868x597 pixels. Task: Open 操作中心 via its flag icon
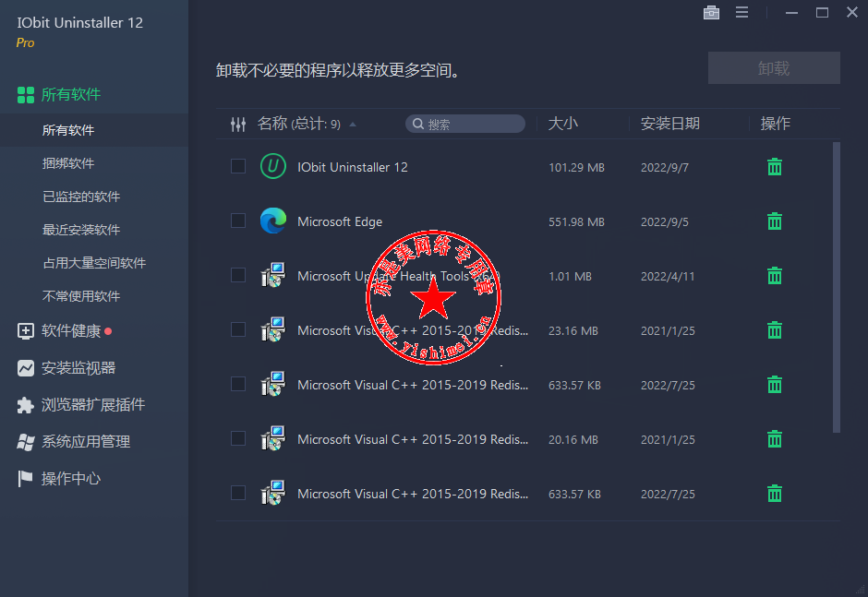click(x=26, y=479)
